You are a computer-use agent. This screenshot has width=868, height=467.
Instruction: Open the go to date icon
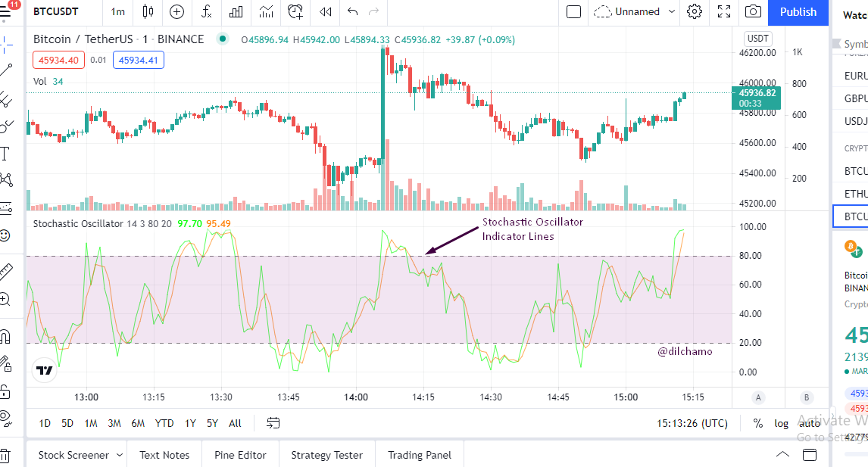pyautogui.click(x=273, y=423)
